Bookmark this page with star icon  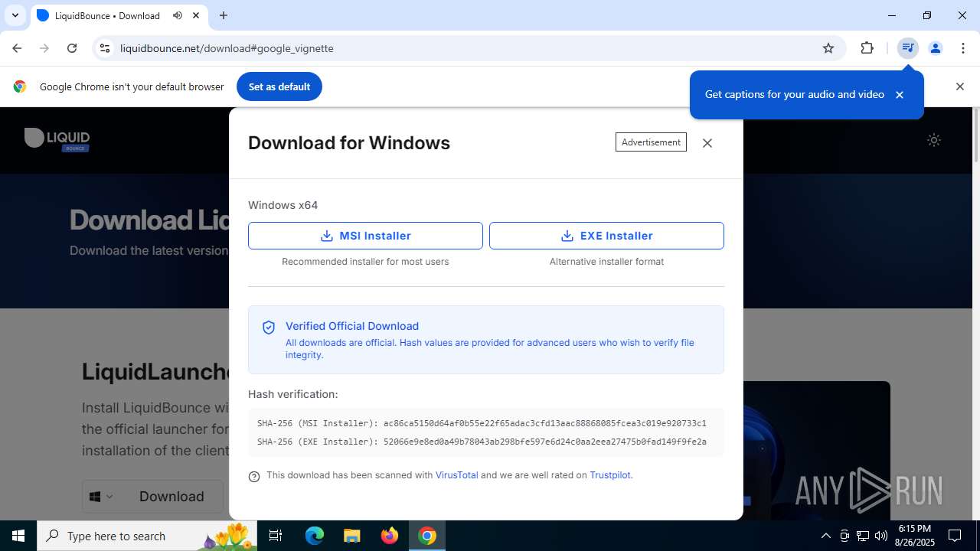(x=828, y=48)
